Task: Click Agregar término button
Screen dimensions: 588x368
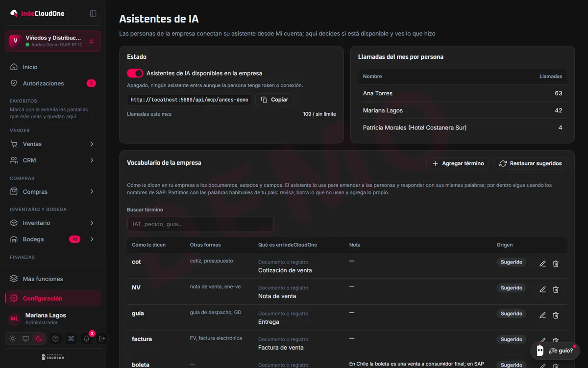Action: 458,163
